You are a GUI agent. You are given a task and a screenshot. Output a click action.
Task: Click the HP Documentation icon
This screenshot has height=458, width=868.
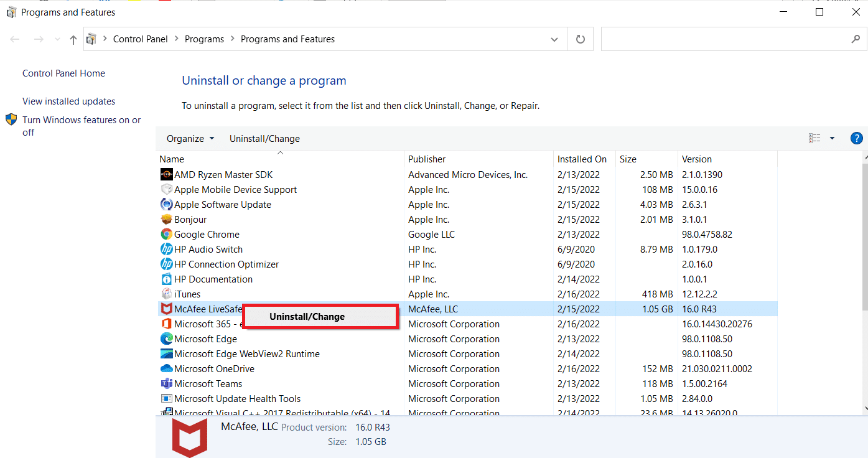(166, 279)
